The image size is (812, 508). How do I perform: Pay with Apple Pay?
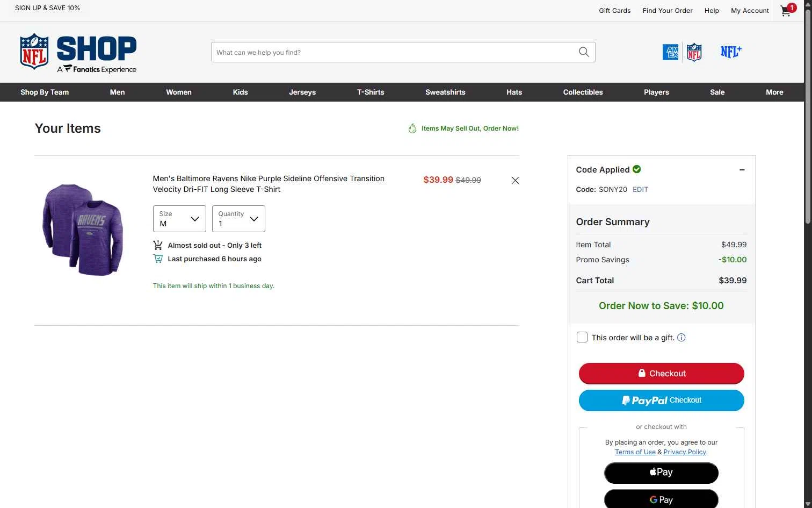click(x=661, y=473)
